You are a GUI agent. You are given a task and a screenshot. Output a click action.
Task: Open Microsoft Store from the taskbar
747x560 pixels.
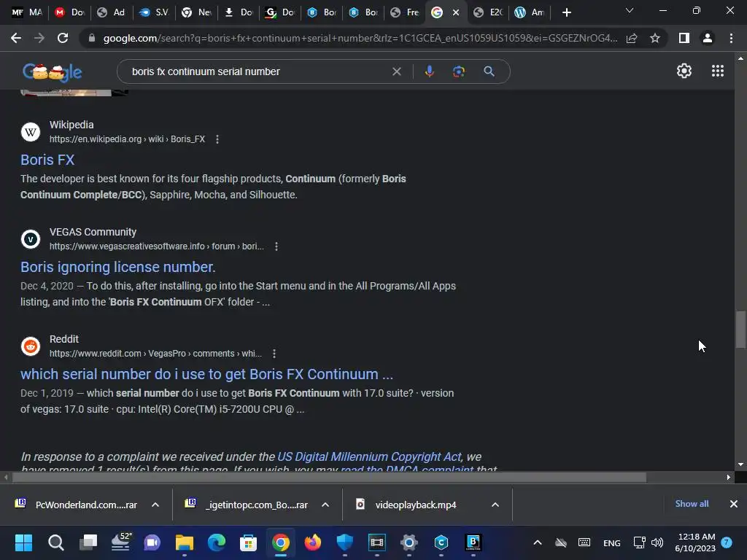(248, 542)
